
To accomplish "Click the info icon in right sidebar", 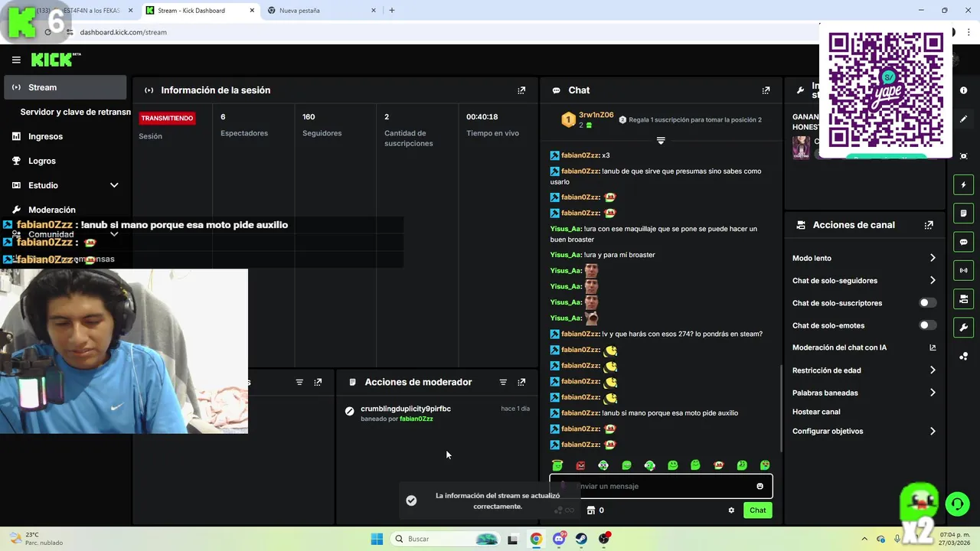I will [x=963, y=90].
